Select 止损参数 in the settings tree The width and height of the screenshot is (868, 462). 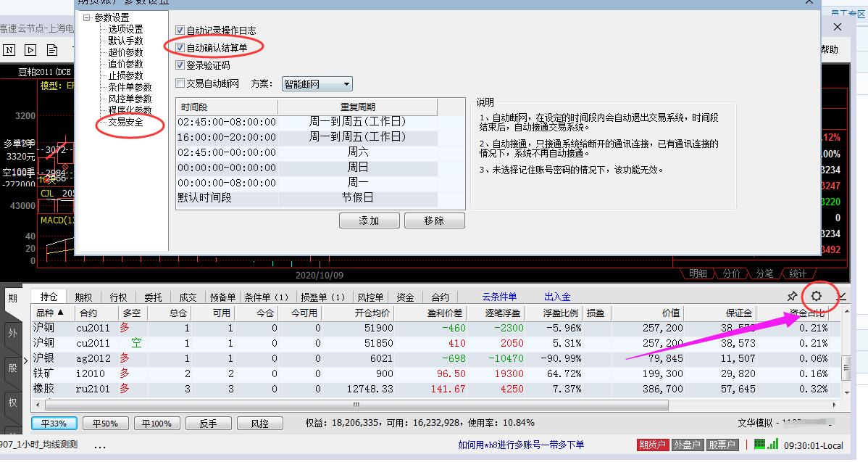click(125, 75)
